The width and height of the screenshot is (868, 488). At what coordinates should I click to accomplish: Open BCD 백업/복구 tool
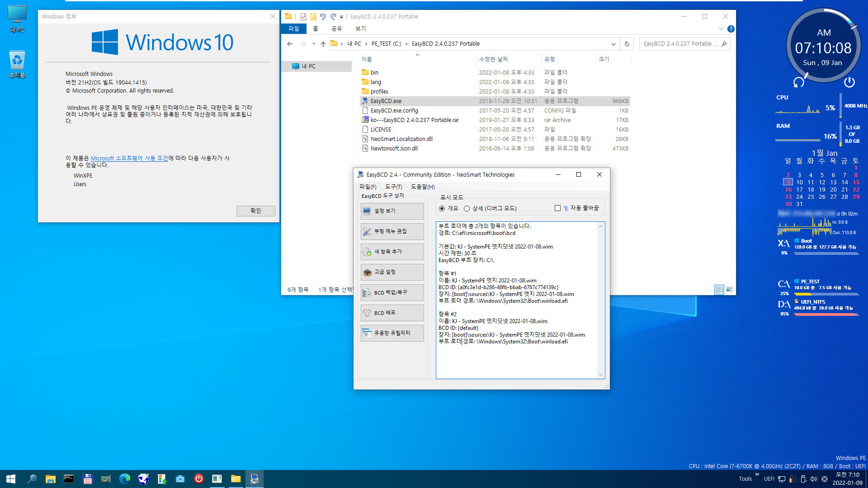[392, 292]
